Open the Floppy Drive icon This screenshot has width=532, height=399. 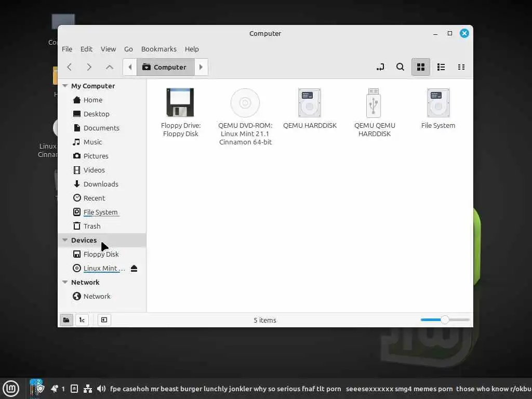180,102
